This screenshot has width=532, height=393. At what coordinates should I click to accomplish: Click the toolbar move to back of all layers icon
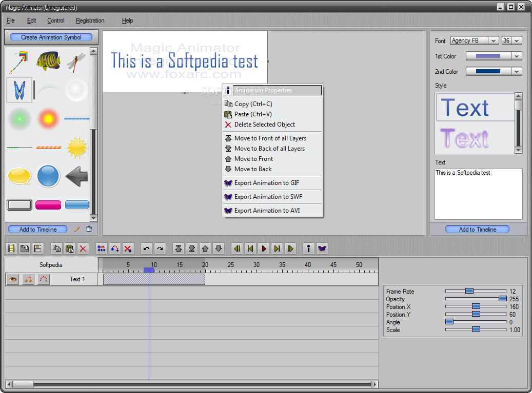[x=191, y=249]
